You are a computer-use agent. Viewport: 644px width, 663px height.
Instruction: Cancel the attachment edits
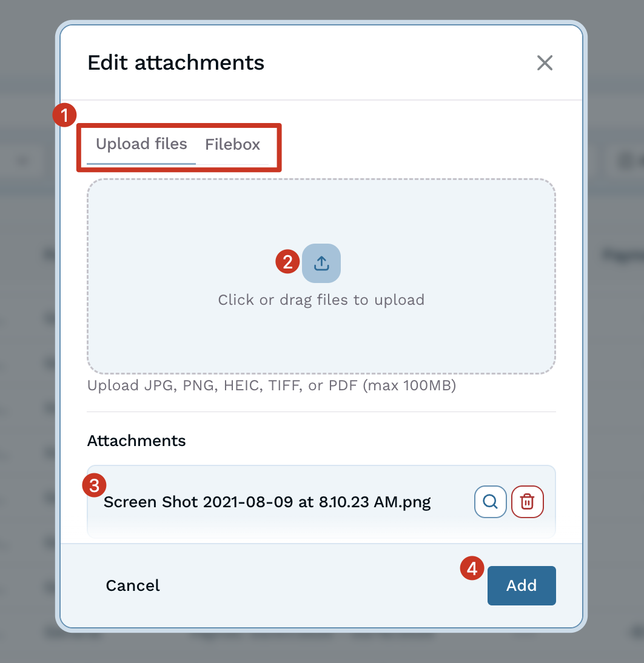tap(132, 585)
